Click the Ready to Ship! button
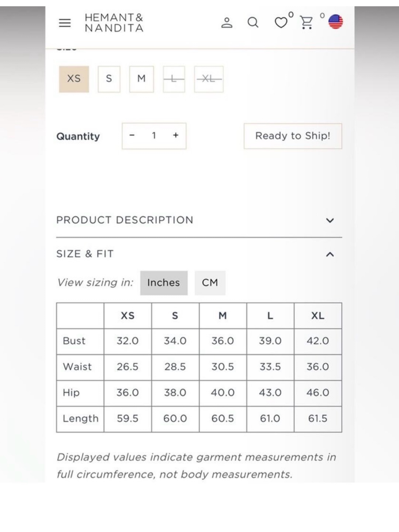Screen dimensions: 399x532 pos(293,136)
